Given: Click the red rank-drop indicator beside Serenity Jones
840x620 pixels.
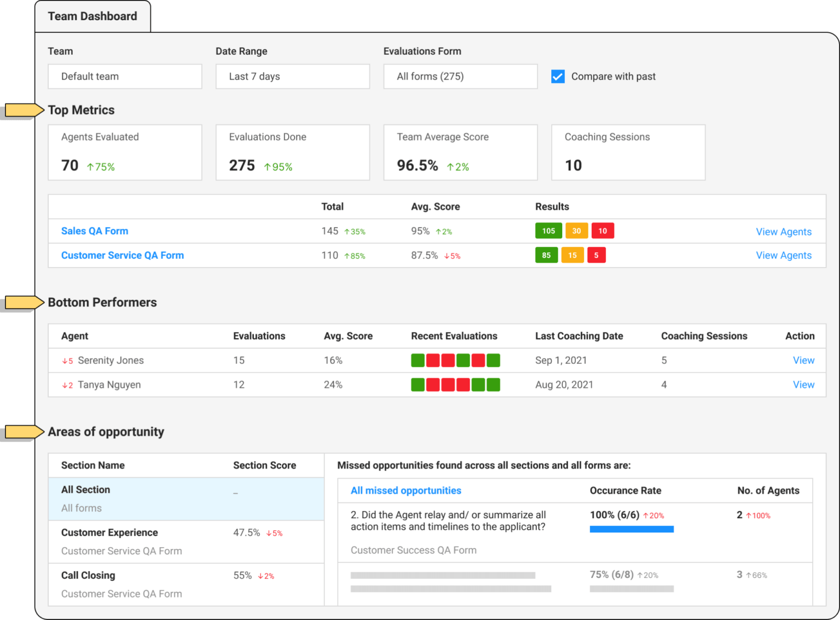Looking at the screenshot, I should click(67, 361).
